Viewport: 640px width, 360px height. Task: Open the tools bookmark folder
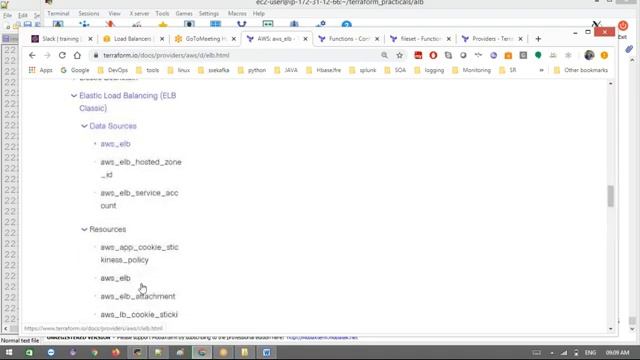(x=147, y=70)
